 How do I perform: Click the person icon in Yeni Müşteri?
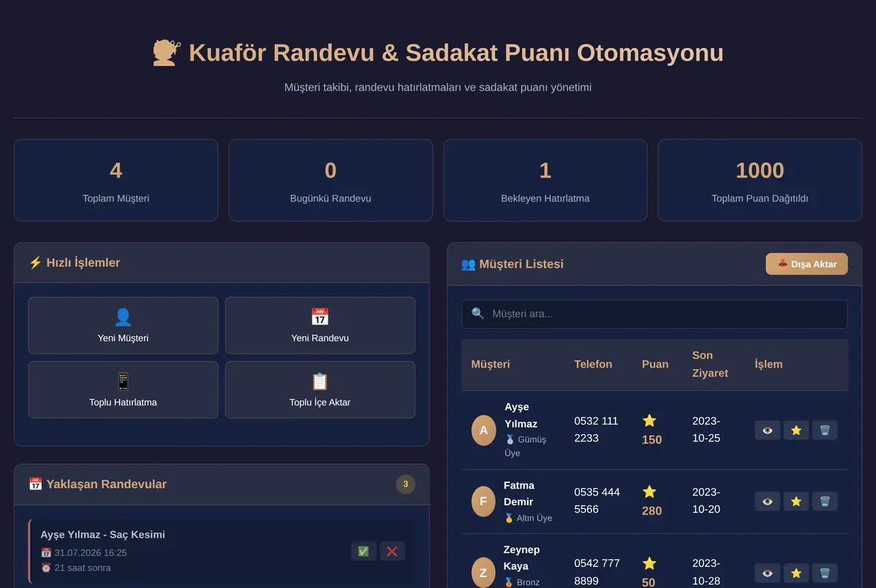pos(123,317)
